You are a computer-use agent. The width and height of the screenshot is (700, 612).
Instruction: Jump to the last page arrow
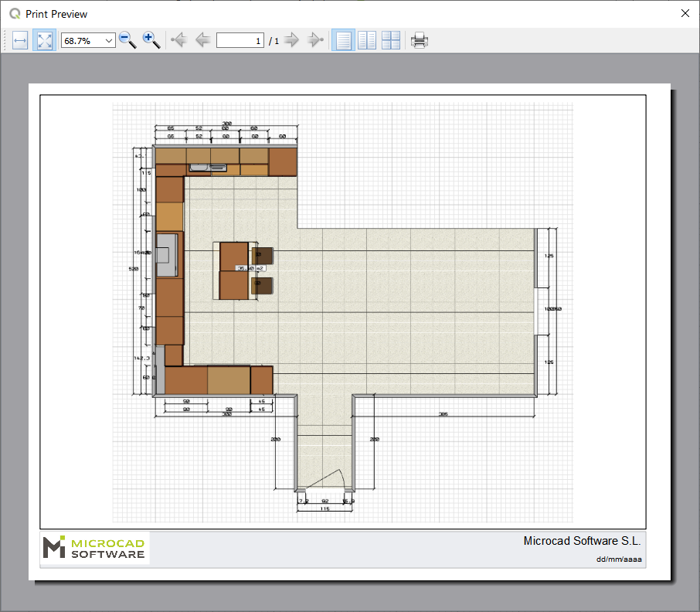coord(314,40)
